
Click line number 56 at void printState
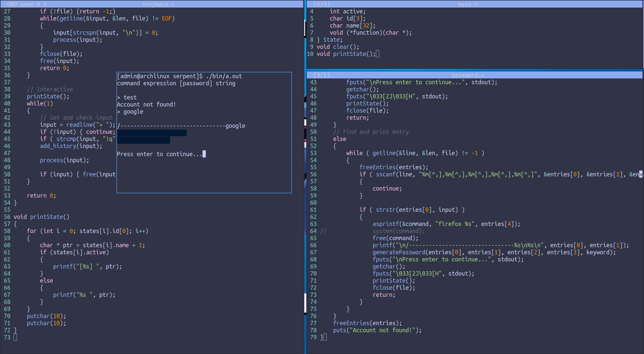point(7,217)
